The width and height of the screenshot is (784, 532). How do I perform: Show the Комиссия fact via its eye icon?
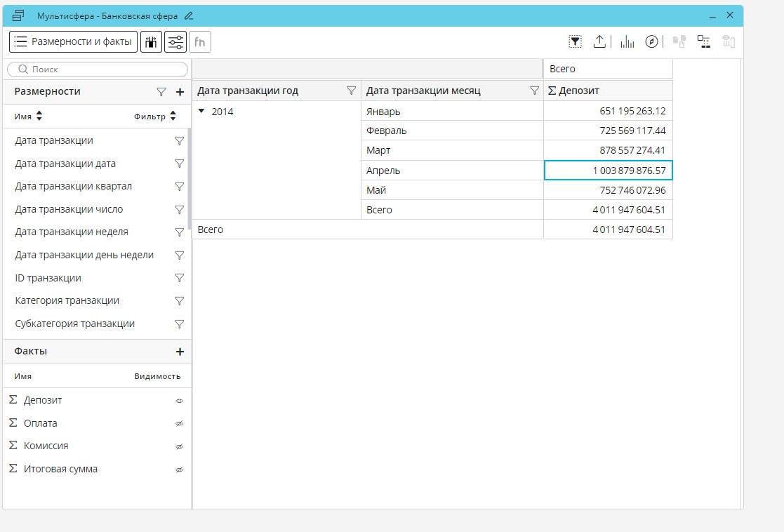[179, 446]
